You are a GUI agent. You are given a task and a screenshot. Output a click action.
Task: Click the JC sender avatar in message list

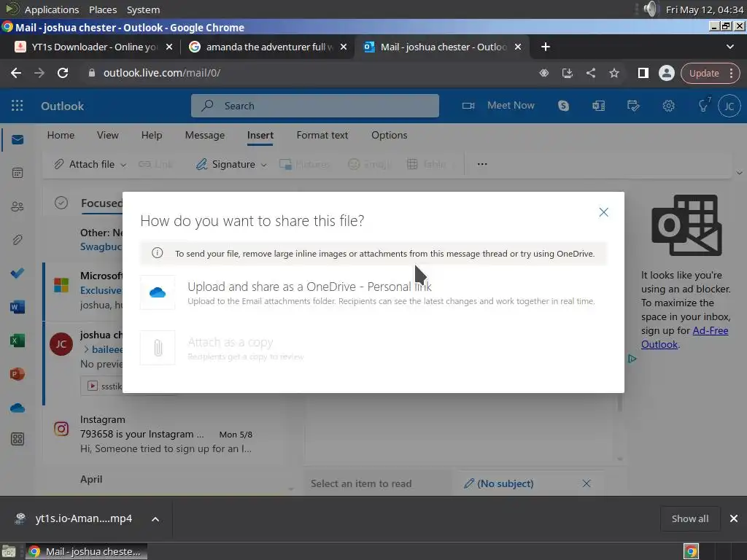coord(61,344)
